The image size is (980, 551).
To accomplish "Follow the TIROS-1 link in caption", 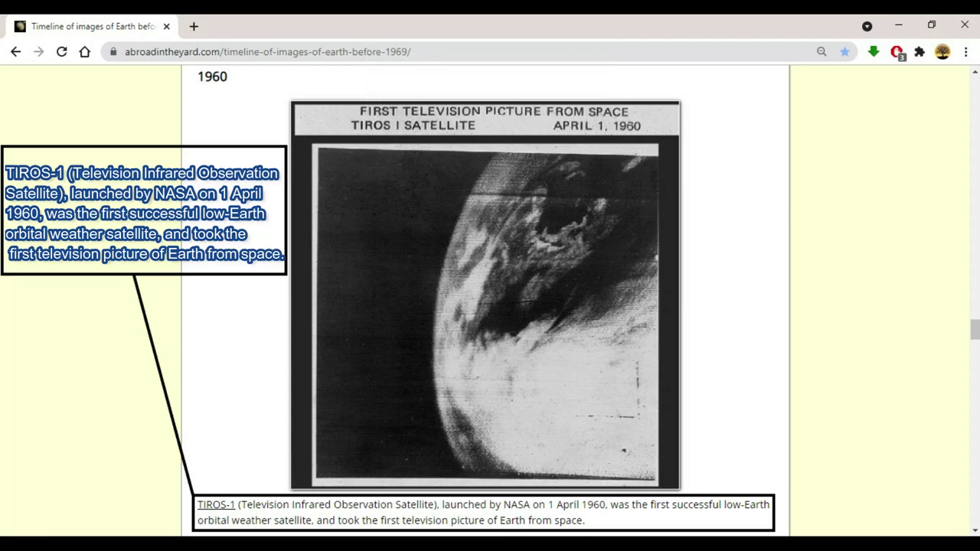I will click(216, 504).
